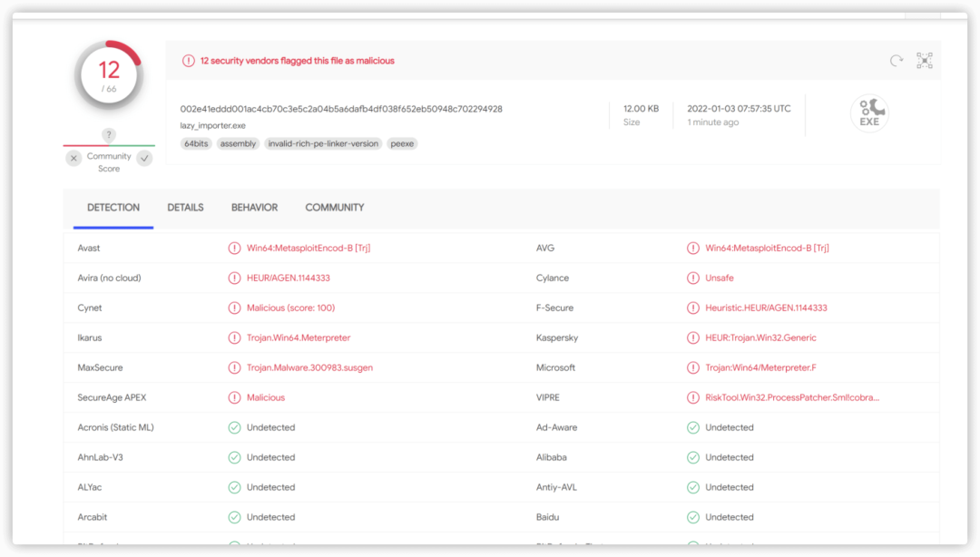Screen dimensions: 980x557
Task: Click the Heuristic.HEUR/AGEN.1144333 detection
Action: tap(766, 308)
